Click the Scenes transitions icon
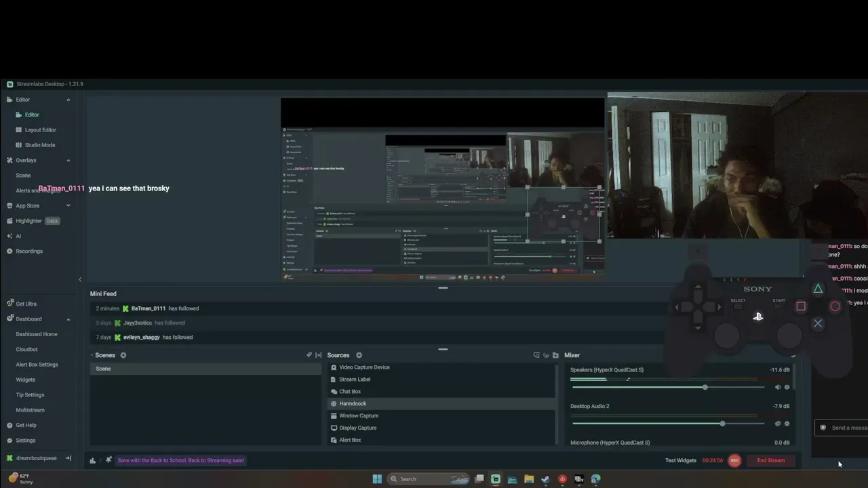This screenshot has width=868, height=488. (x=318, y=355)
